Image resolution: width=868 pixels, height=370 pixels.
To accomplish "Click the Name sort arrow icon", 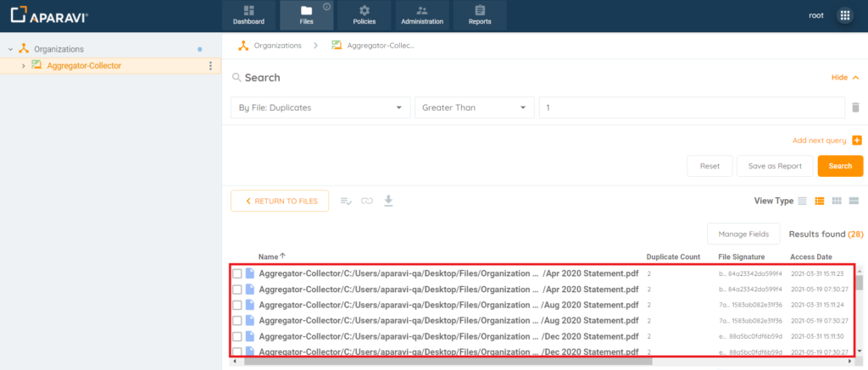I will click(283, 256).
